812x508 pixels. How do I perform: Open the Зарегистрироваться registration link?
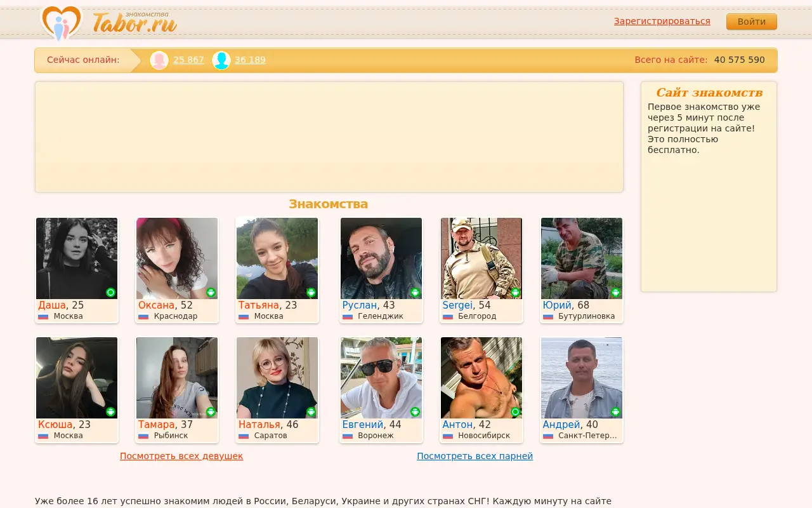pos(662,21)
